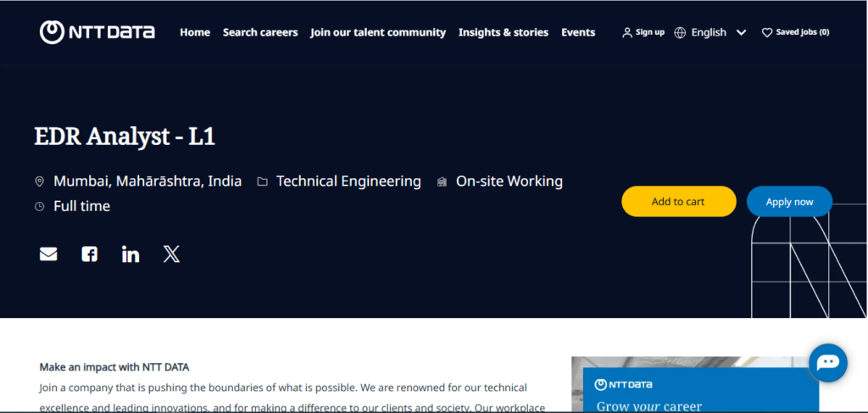Share job on X icon
868x413 pixels.
(171, 254)
